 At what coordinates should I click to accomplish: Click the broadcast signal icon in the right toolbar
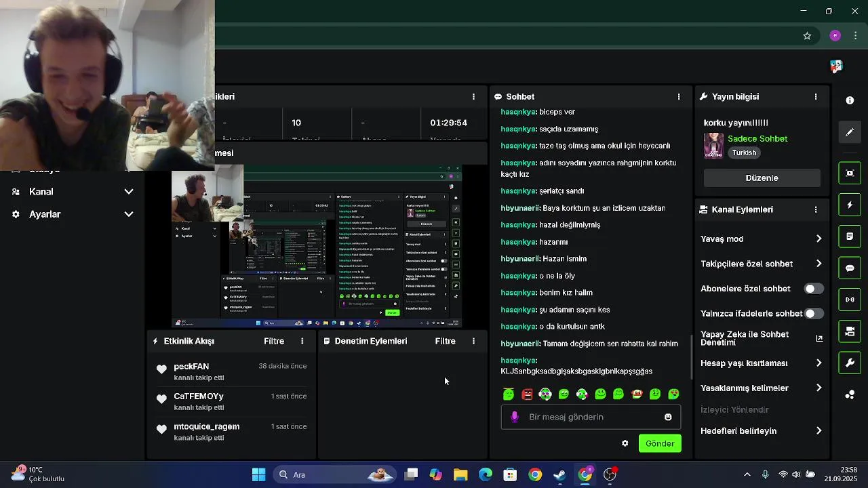[850, 300]
